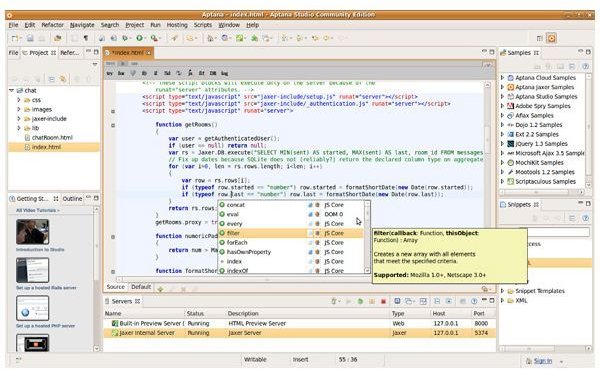600x370 pixels.
Task: Click the All Video Tutorials link
Action: pyautogui.click(x=38, y=210)
